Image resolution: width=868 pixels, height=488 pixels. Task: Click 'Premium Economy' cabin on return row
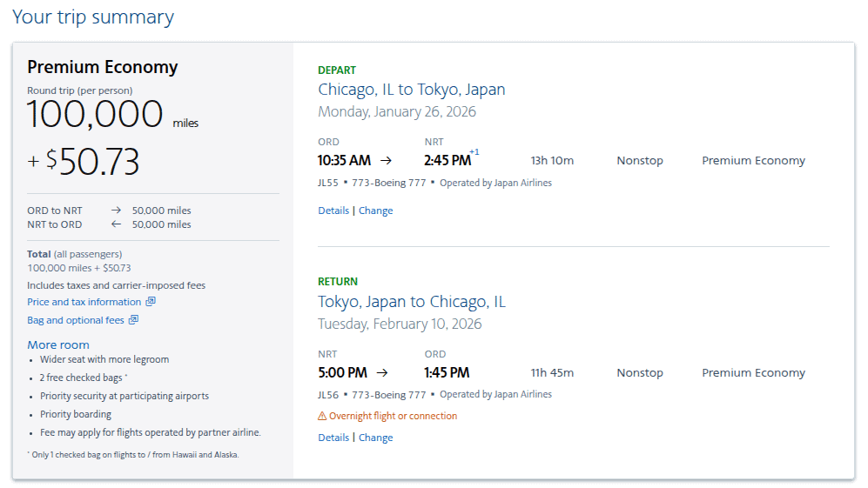tap(753, 373)
